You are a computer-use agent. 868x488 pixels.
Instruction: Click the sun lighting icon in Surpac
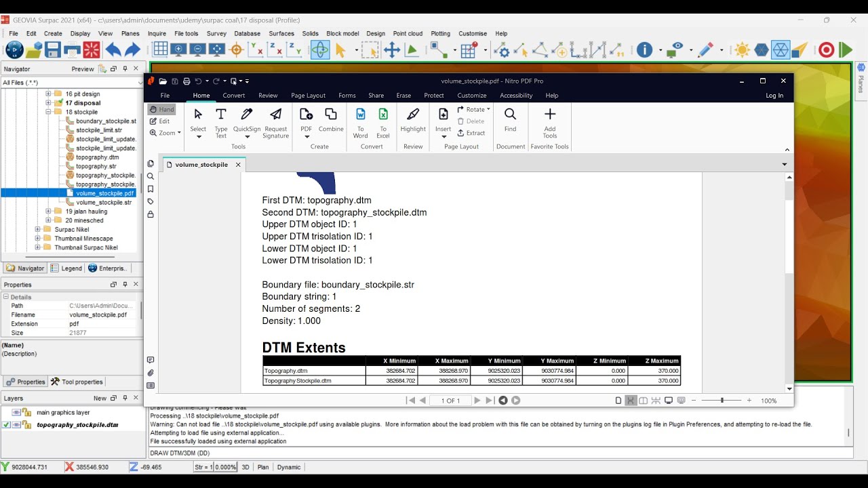pyautogui.click(x=742, y=49)
